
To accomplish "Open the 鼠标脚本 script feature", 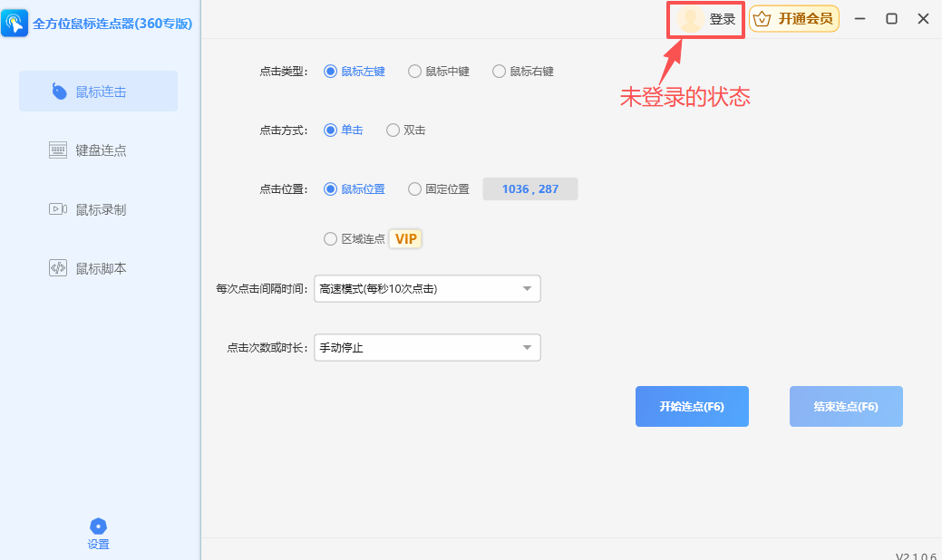I will [98, 267].
